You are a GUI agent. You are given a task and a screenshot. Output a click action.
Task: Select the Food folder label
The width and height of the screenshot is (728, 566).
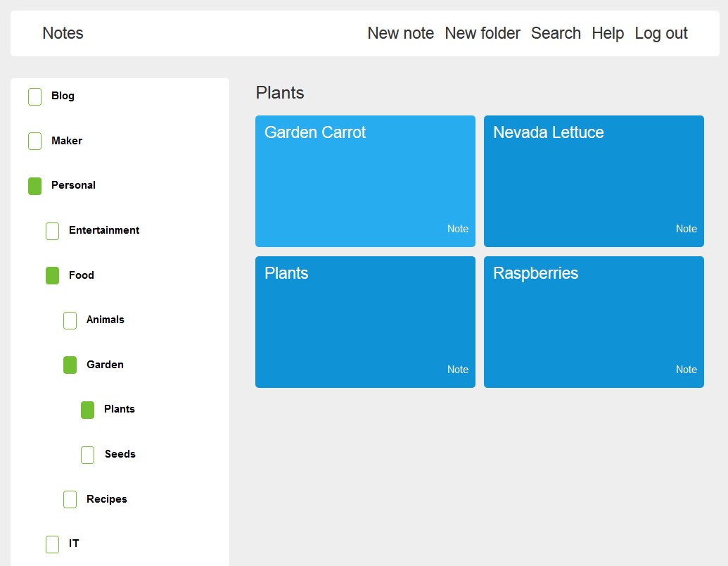(x=82, y=275)
